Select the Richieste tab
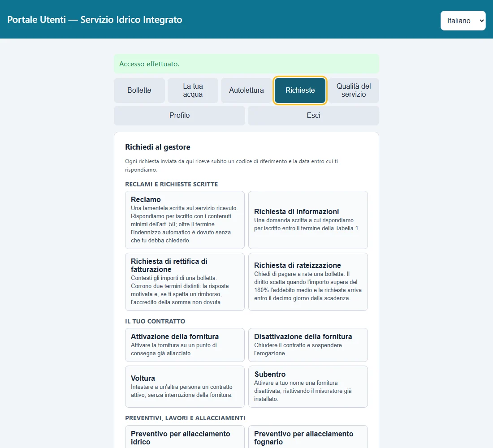Image resolution: width=493 pixels, height=448 pixels. [x=300, y=90]
